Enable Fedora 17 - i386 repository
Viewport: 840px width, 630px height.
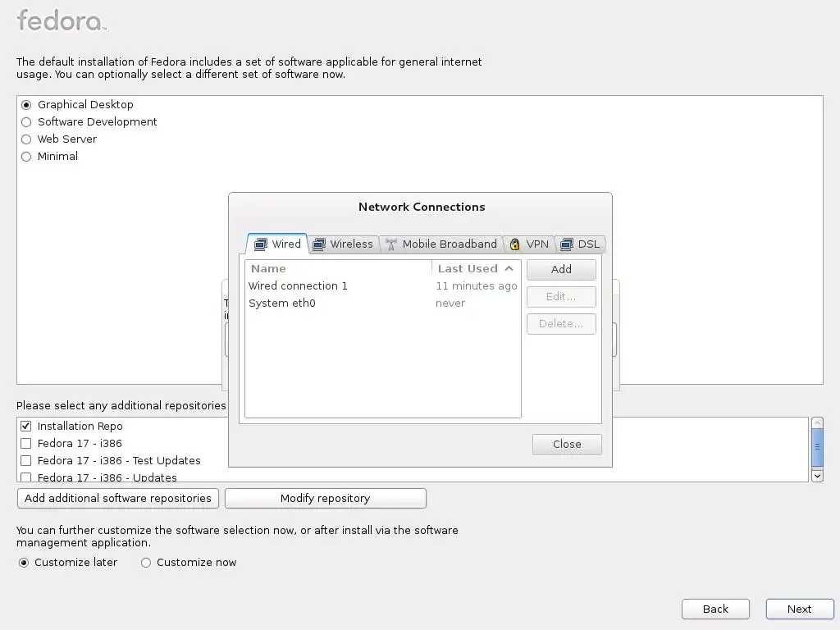pyautogui.click(x=25, y=444)
